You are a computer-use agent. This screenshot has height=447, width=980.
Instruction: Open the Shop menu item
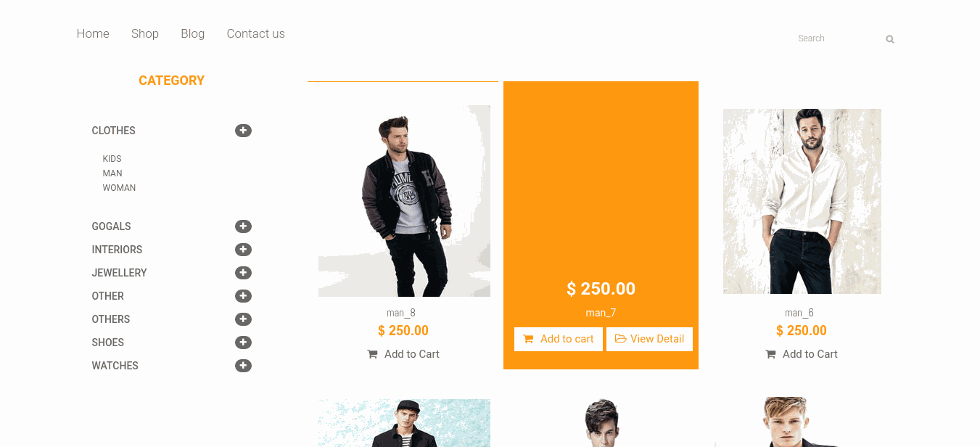[145, 33]
